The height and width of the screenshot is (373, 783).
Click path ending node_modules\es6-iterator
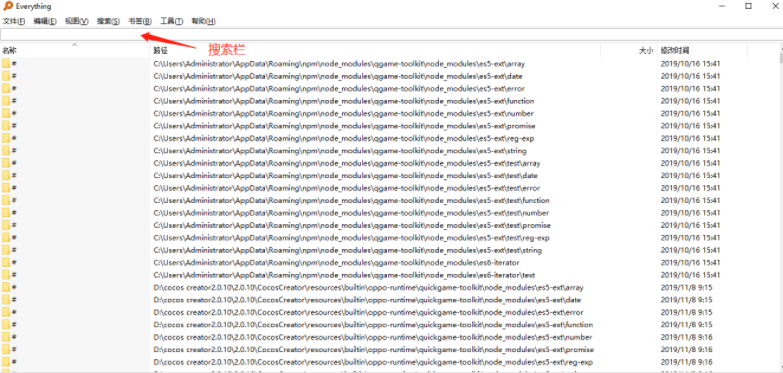(x=336, y=262)
